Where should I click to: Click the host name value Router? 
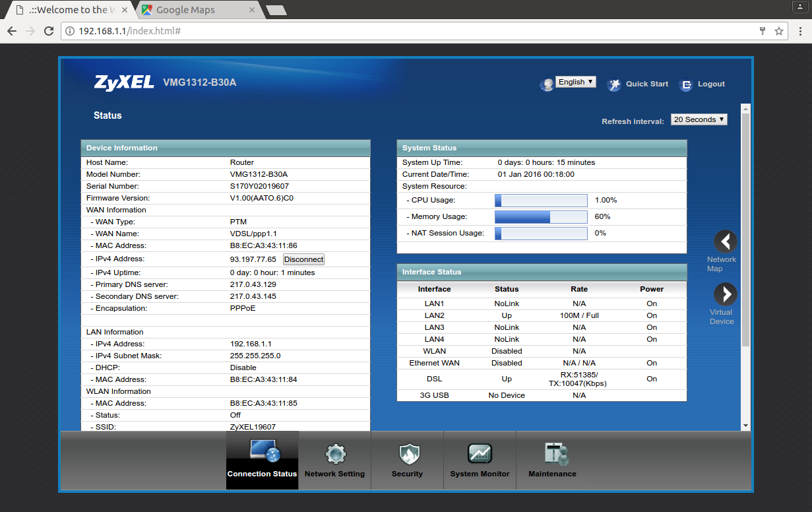click(242, 162)
